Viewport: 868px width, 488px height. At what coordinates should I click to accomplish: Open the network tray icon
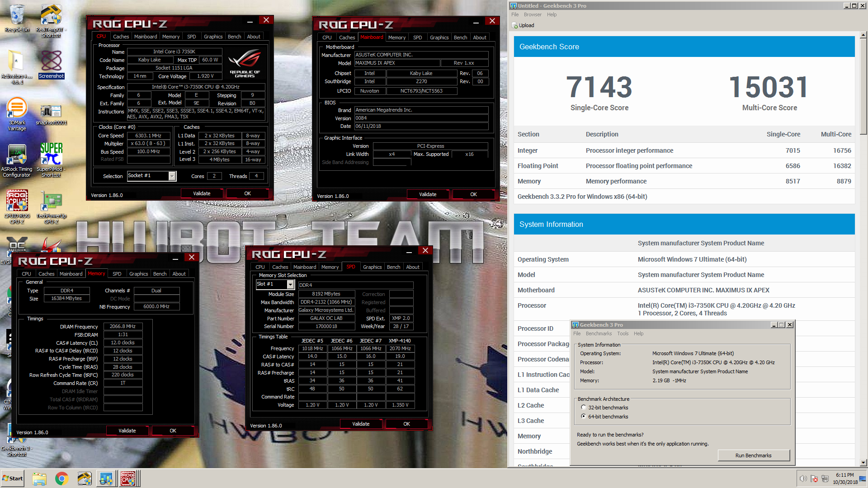click(x=825, y=479)
